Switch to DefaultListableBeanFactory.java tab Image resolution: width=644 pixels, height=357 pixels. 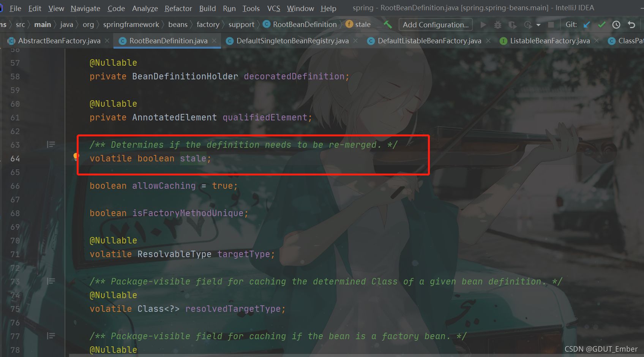pyautogui.click(x=429, y=41)
